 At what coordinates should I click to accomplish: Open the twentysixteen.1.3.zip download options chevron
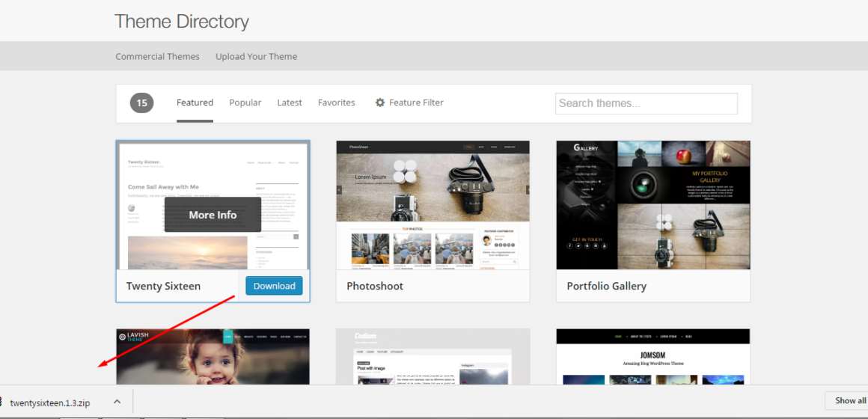[117, 402]
